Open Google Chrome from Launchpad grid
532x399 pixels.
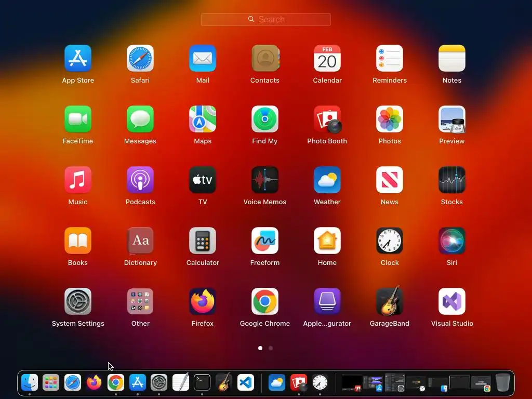[x=265, y=301]
